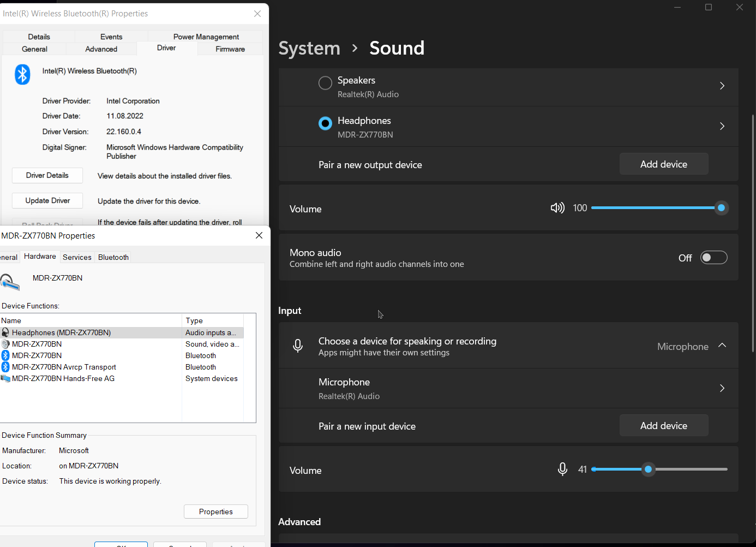Select the Headphones MDR-ZX770BN radio button
This screenshot has height=547, width=756.
click(325, 123)
